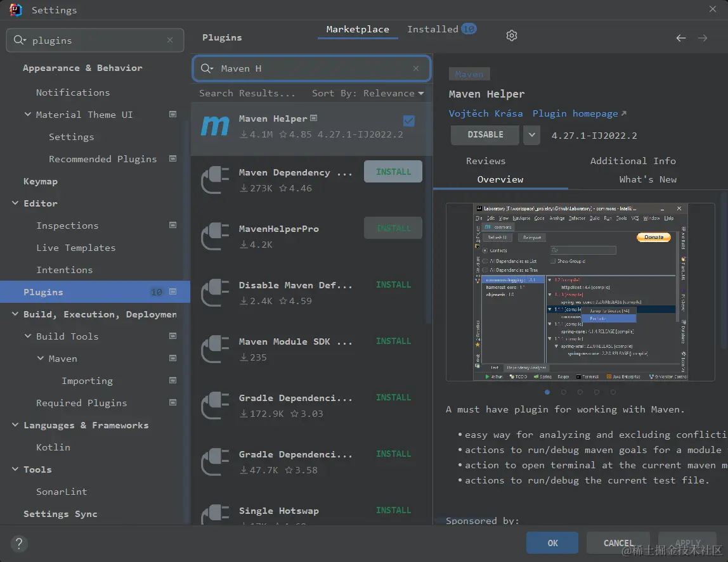Select second screenshot carousel dot

pos(564,392)
